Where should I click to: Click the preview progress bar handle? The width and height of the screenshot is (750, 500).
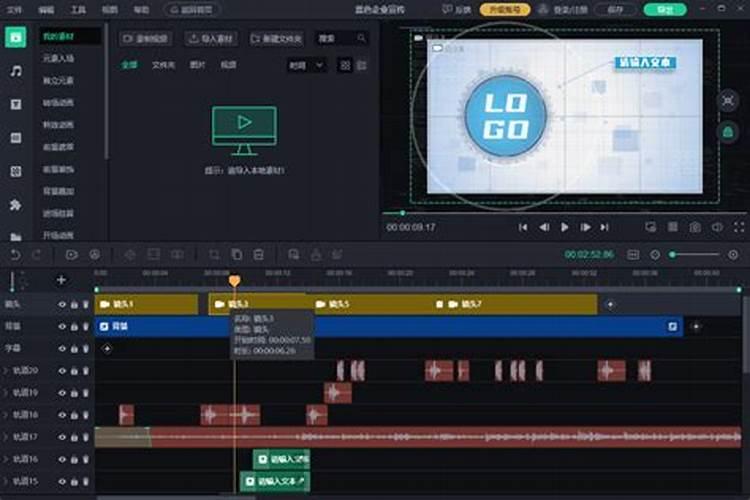(x=403, y=212)
